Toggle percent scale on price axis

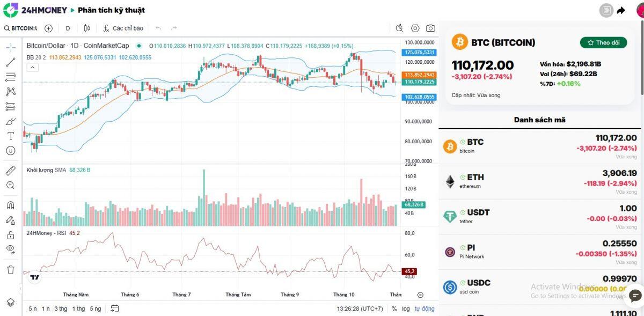point(394,308)
